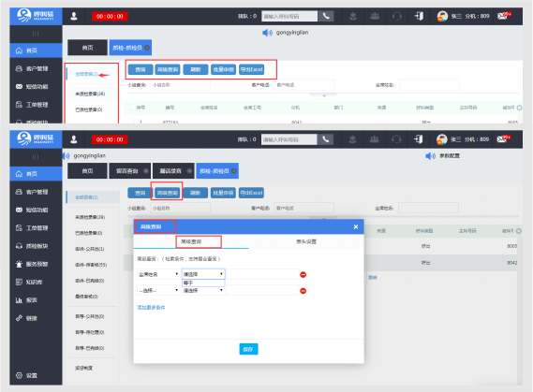Open the 质检板块 headset icon in sidebar
Image resolution: width=533 pixels, height=392 pixels.
19,246
